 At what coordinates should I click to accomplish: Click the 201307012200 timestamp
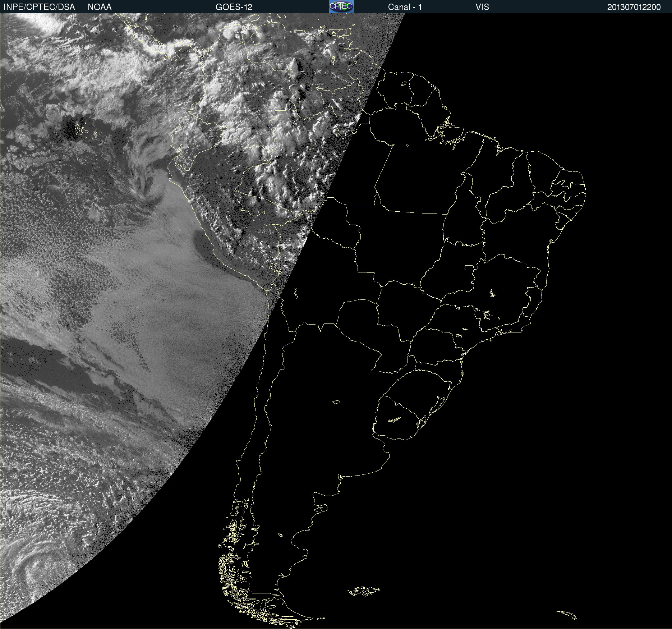[634, 7]
